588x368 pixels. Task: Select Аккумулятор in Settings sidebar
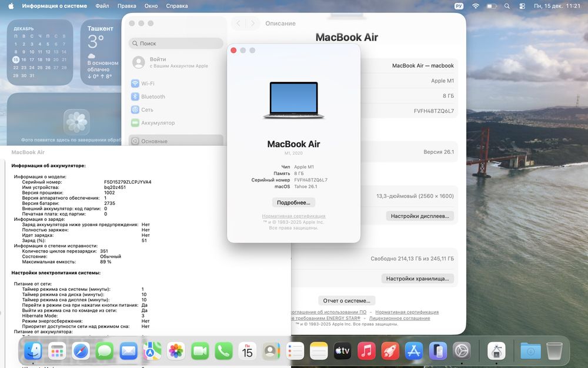pos(176,123)
